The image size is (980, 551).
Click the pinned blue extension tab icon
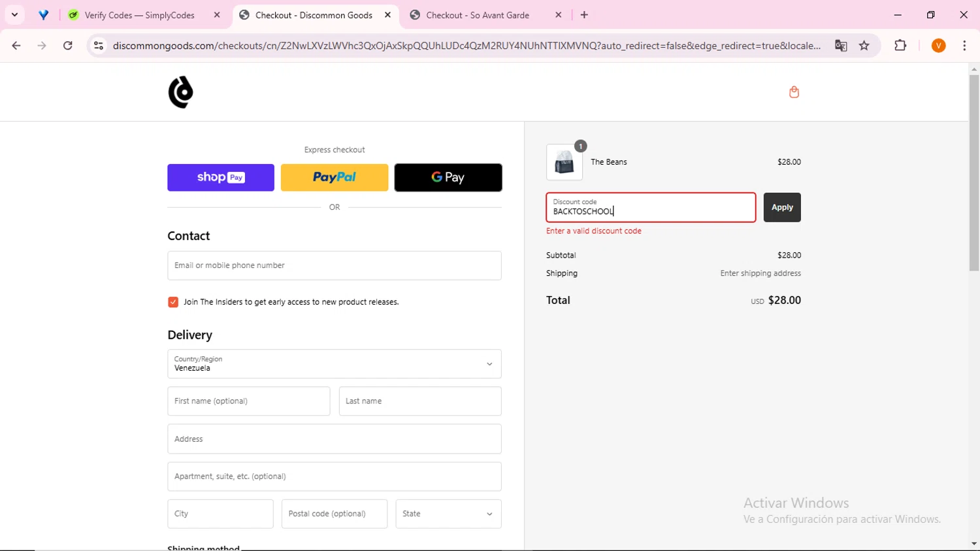pos(44,15)
